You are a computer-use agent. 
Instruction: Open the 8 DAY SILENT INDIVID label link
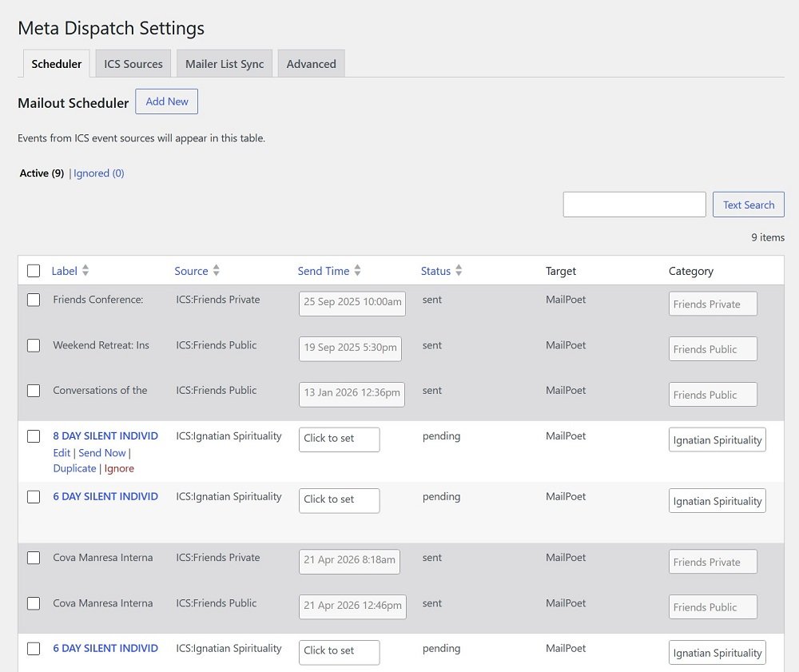(105, 436)
